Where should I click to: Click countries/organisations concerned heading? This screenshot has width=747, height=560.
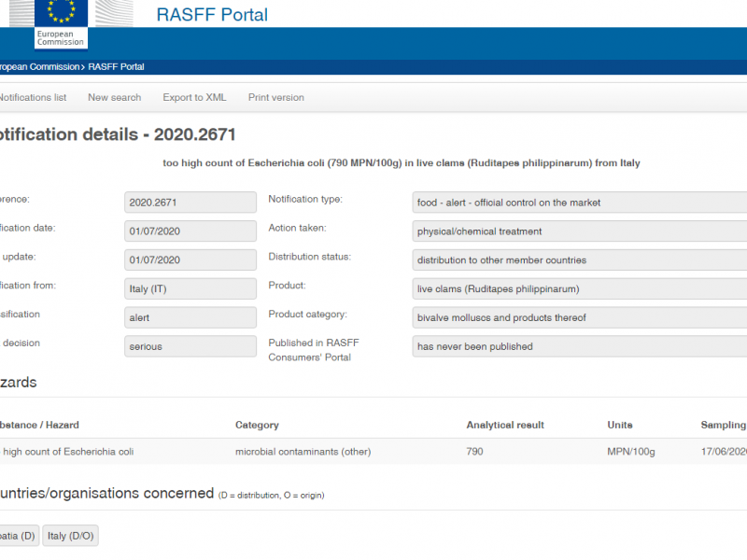pos(106,494)
